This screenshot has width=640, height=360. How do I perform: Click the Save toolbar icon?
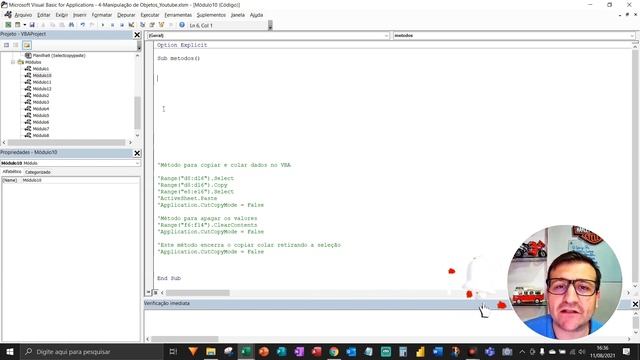coord(32,25)
